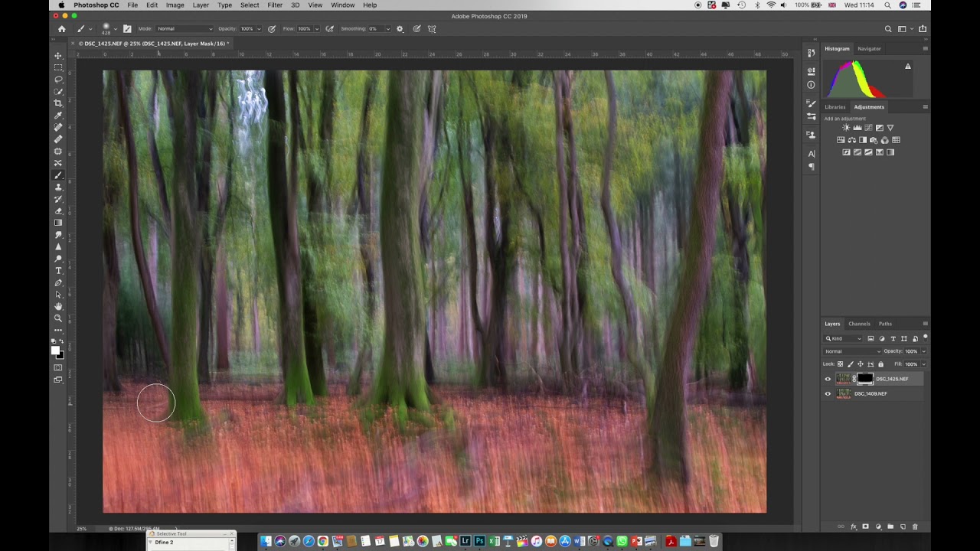The width and height of the screenshot is (980, 551).
Task: Click the histogram cached data warning icon
Action: (908, 67)
